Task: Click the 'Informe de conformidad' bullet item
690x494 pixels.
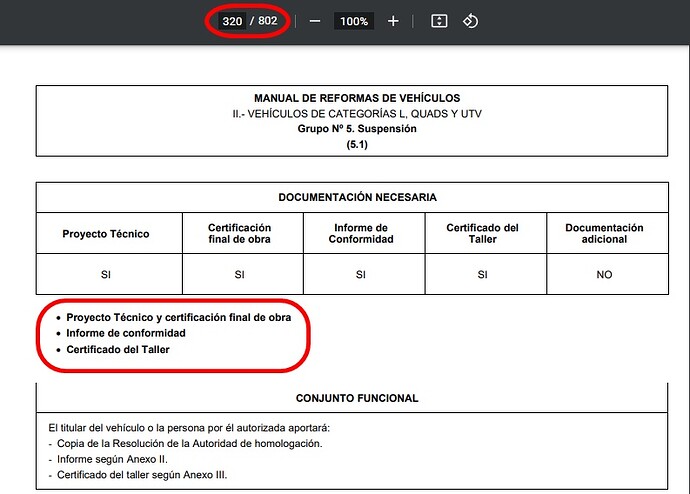Action: point(126,333)
